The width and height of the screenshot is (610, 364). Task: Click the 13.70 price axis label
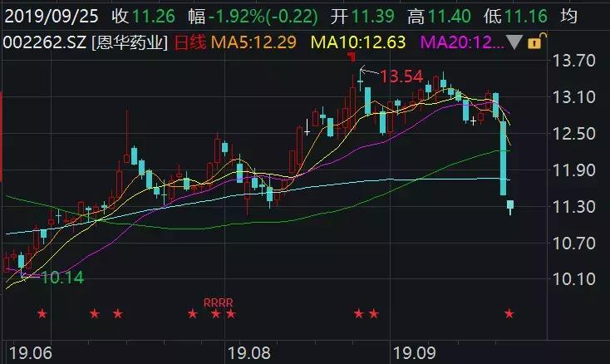(573, 61)
